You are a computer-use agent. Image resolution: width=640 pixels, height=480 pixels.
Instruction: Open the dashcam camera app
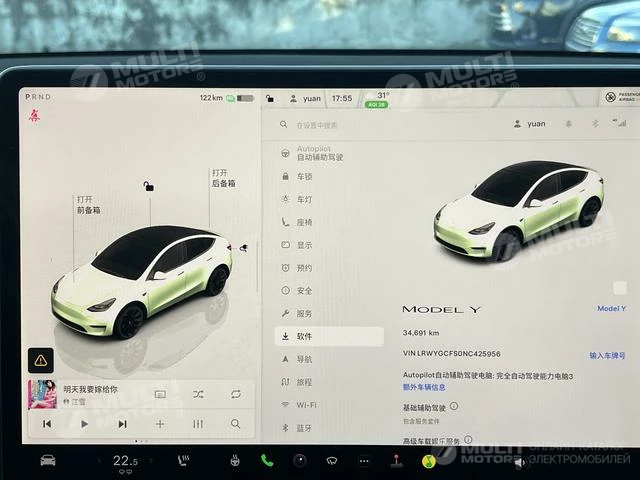coord(300,461)
